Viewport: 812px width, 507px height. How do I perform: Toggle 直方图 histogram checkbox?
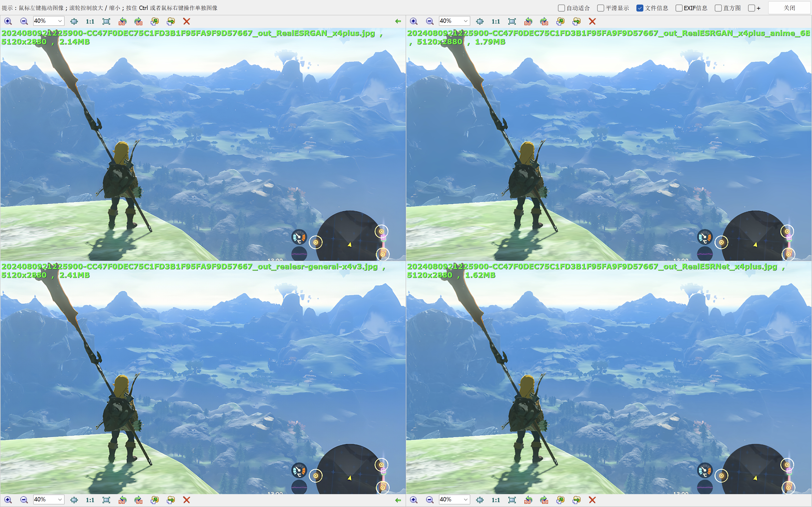[x=718, y=8]
